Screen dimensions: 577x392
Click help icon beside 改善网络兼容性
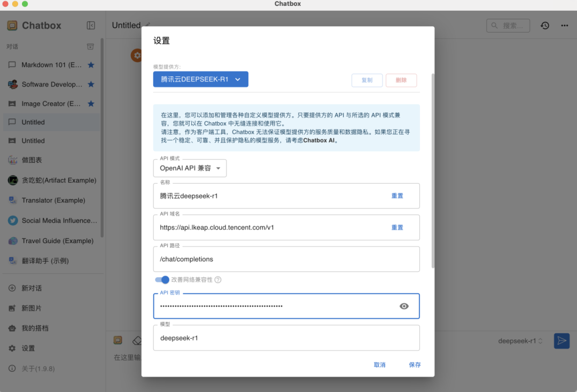218,280
